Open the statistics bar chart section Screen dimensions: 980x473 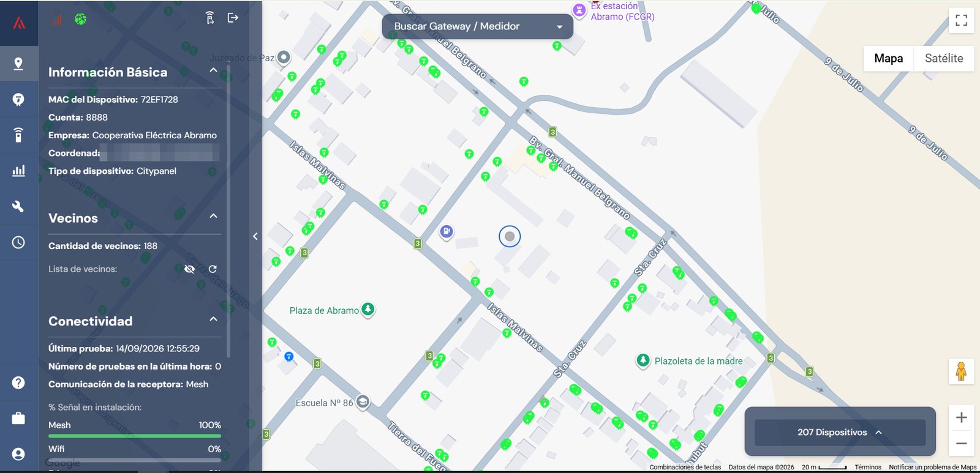[18, 171]
